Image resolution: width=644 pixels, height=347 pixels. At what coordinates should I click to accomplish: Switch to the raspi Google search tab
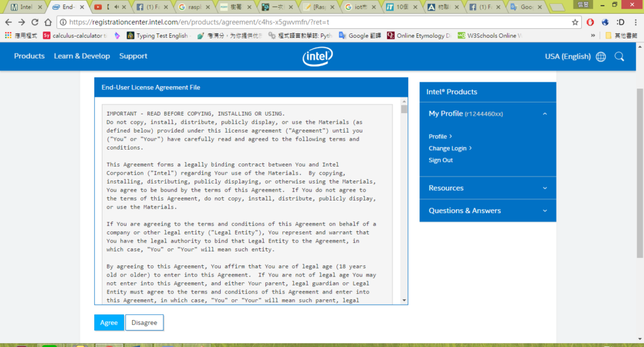(x=194, y=7)
